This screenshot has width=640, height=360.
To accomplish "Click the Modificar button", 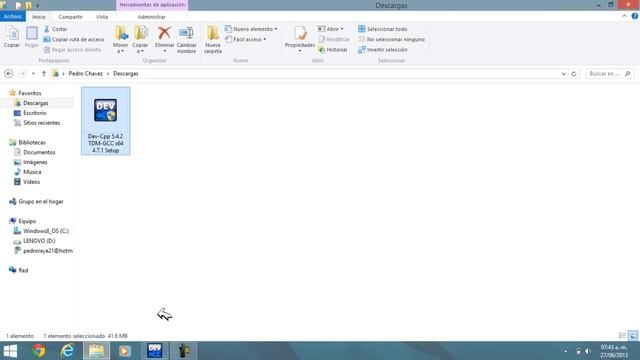I will coord(334,39).
